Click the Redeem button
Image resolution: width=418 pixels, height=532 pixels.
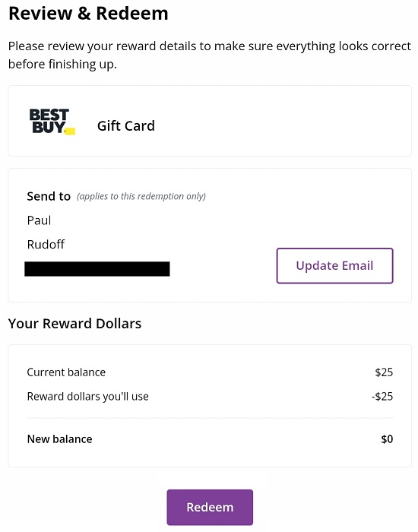210,507
